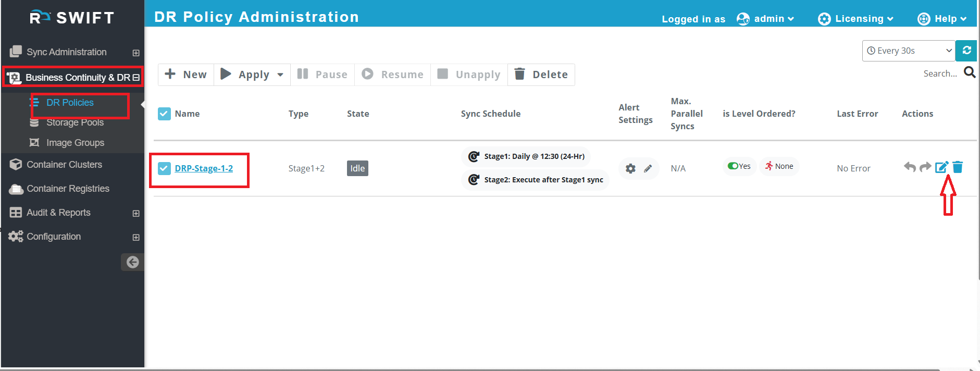The height and width of the screenshot is (371, 980).
Task: Open Storage Pools page
Action: pyautogui.click(x=75, y=122)
